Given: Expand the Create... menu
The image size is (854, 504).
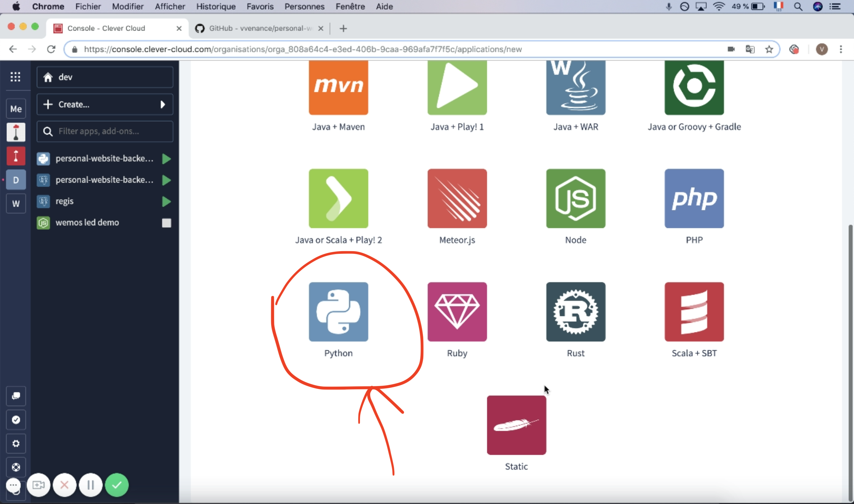Looking at the screenshot, I should click(x=105, y=104).
